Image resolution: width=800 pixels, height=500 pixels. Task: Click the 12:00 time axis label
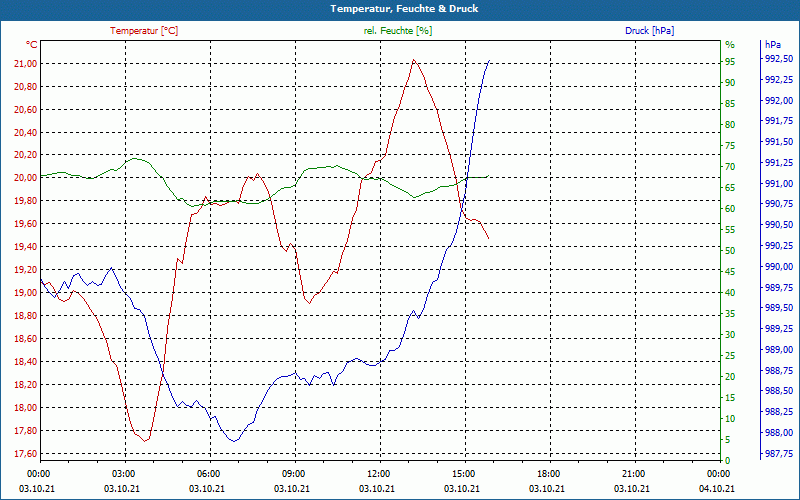[377, 474]
